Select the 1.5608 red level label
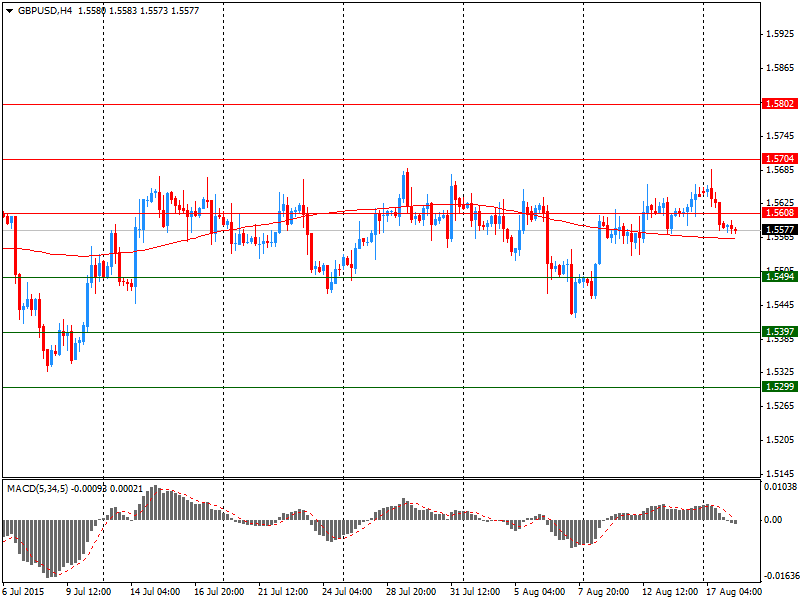The image size is (800, 600). tap(780, 213)
